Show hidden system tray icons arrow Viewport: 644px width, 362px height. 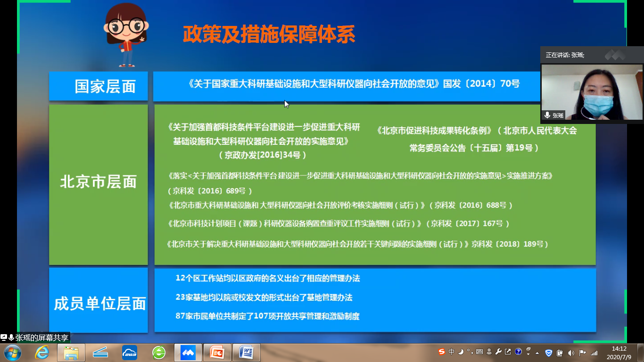(537, 353)
